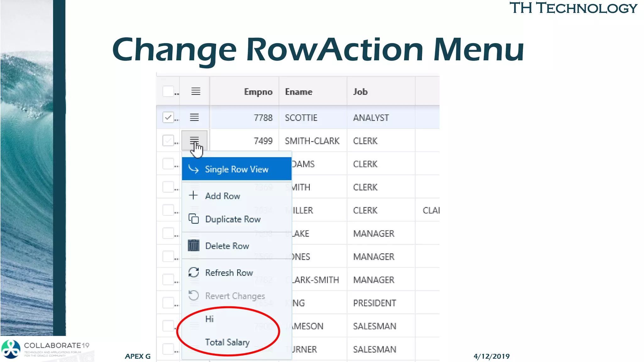
Task: Click the PRESIDENT job cell
Action: [381, 303]
